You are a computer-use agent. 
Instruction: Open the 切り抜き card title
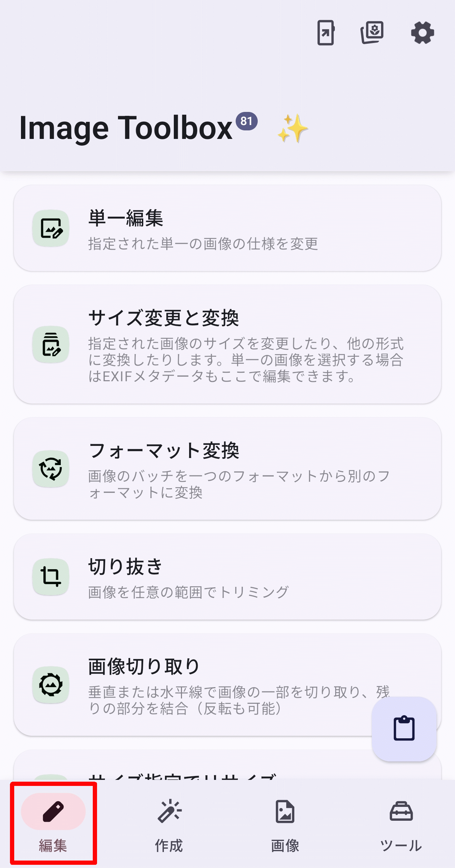pyautogui.click(x=125, y=566)
